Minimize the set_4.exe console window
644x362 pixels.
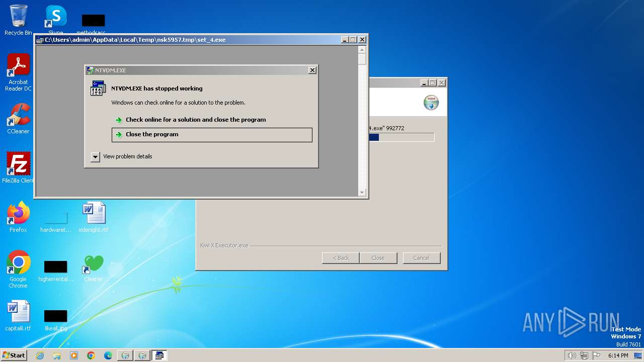pos(345,40)
